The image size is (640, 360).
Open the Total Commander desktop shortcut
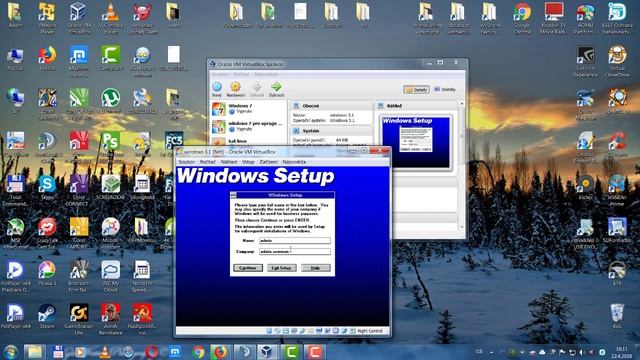pos(15,191)
